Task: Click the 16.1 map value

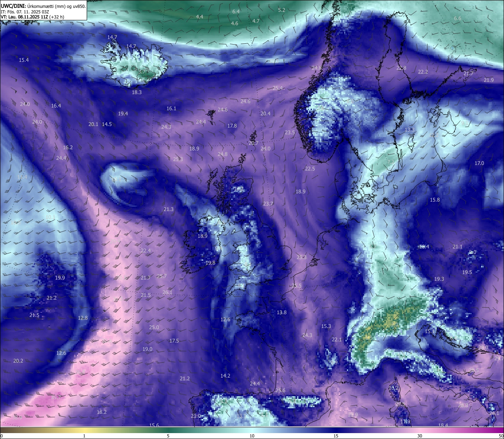Action: 171,109
